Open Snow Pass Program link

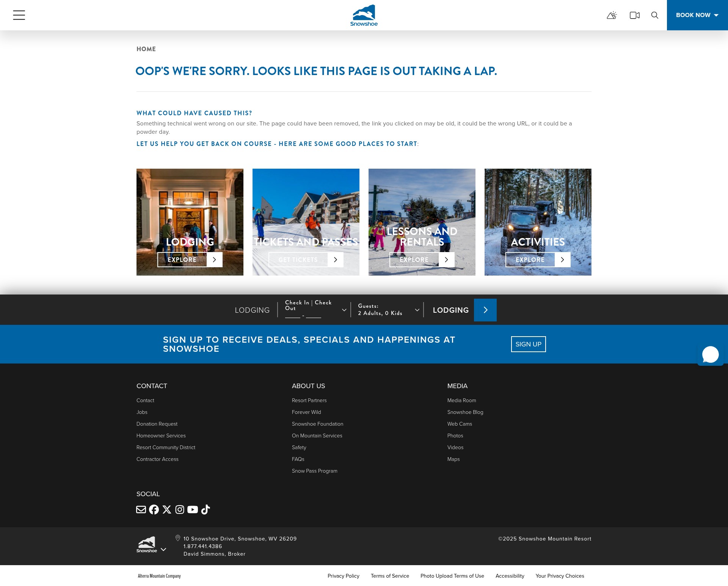click(x=314, y=471)
